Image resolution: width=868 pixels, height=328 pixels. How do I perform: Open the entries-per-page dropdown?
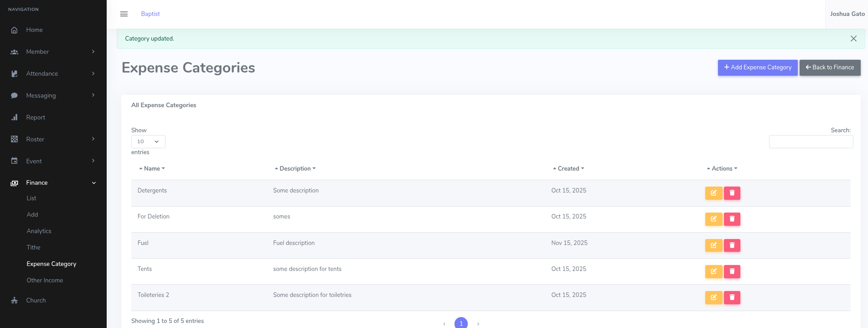(148, 141)
